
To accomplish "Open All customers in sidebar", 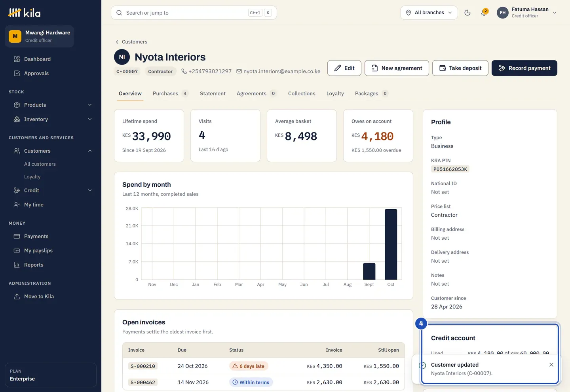I will 40,164.
